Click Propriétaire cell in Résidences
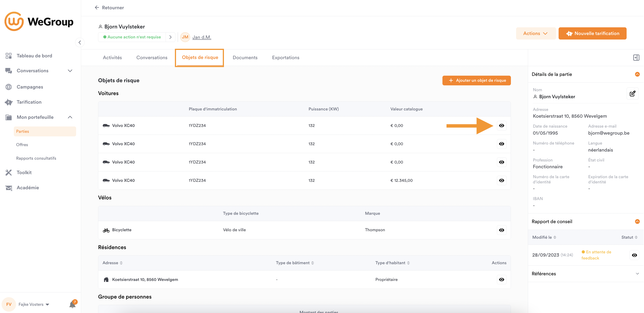 click(386, 280)
